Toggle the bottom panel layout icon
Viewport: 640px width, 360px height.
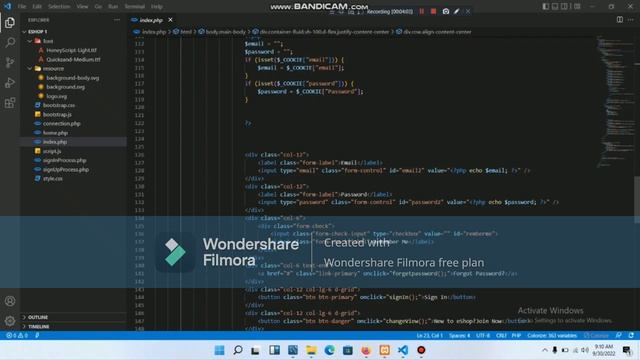555,7
